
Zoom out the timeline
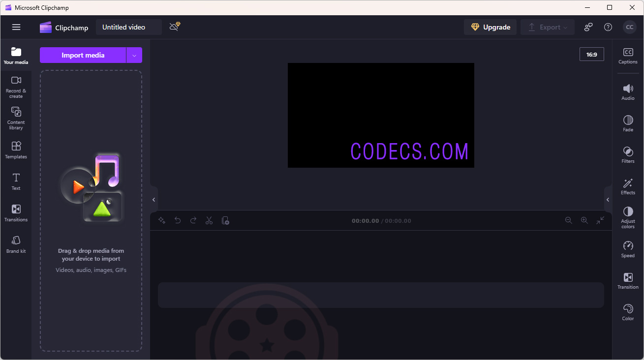click(569, 221)
